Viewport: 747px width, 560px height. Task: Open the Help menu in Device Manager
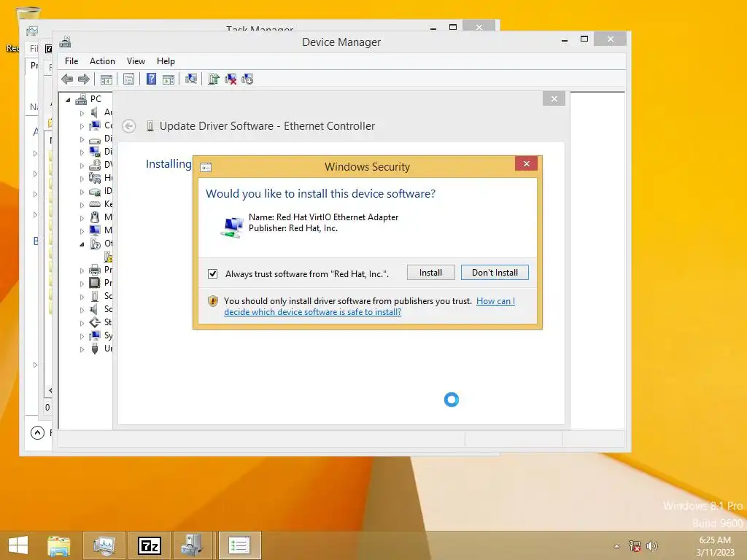pos(166,61)
